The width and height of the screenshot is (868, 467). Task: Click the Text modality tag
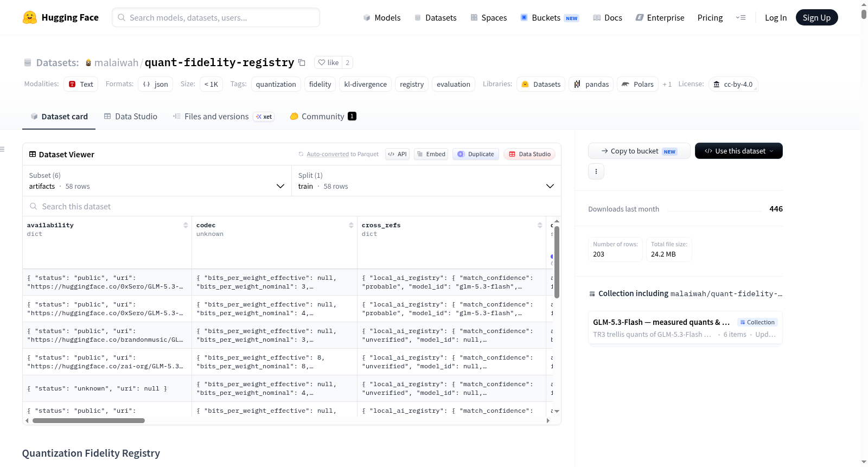click(x=81, y=84)
